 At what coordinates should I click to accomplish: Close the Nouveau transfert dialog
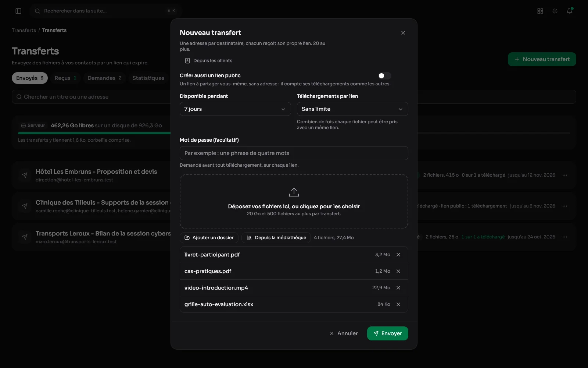coord(403,33)
